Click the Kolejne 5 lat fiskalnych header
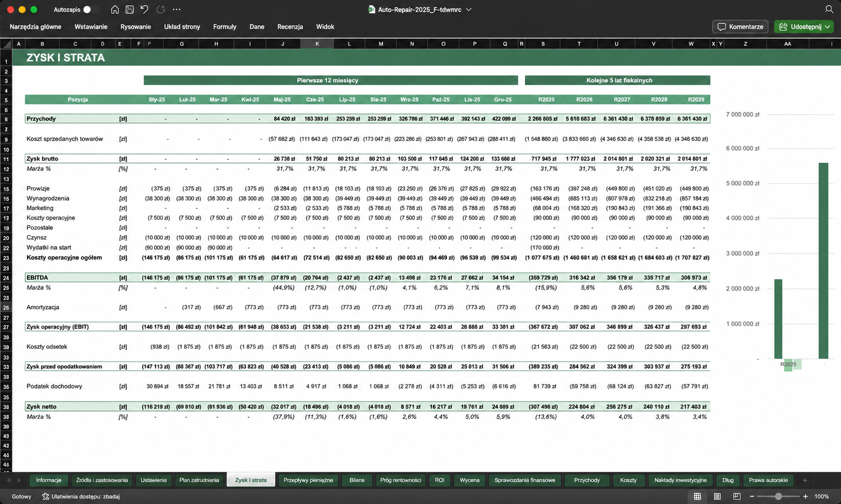 (x=617, y=80)
